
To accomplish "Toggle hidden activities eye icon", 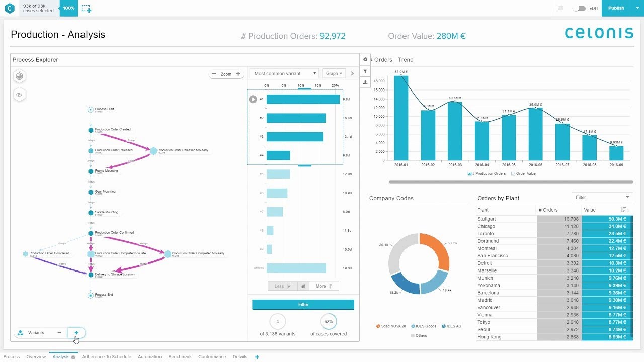I will click(19, 95).
